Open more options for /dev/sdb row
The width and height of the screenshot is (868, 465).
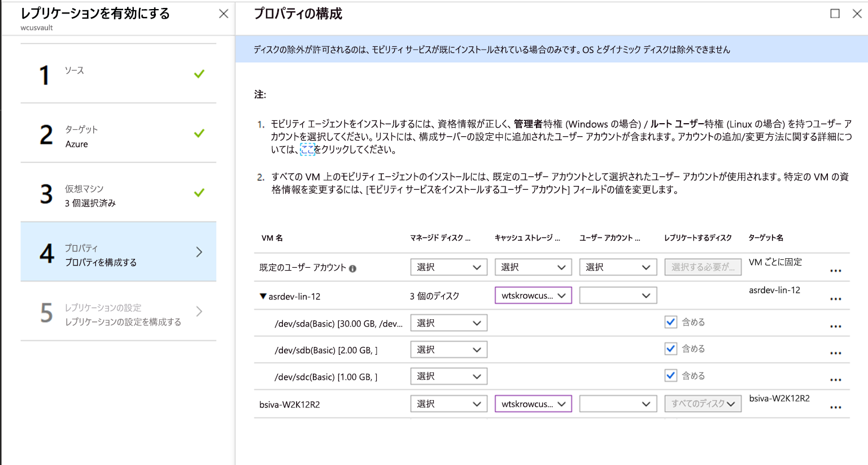[836, 353]
